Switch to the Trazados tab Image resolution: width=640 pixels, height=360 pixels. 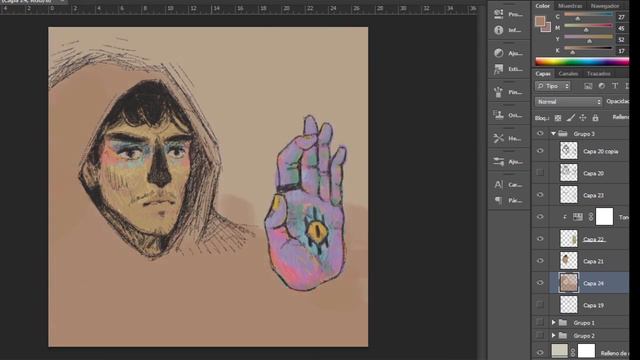click(598, 73)
